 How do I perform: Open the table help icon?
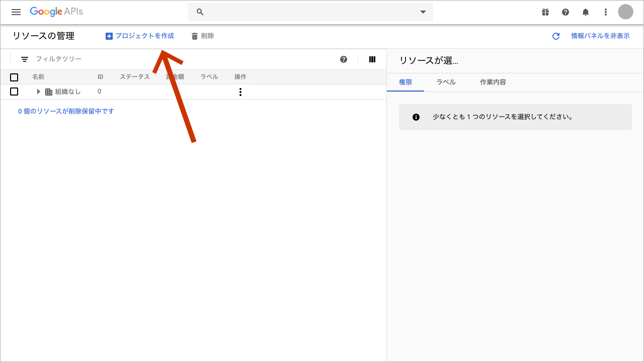coord(343,59)
